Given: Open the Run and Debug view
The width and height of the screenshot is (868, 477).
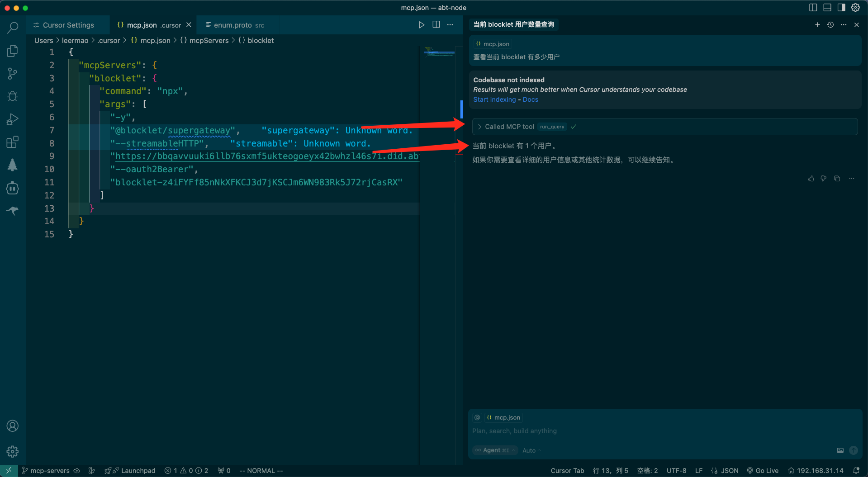Looking at the screenshot, I should (x=13, y=119).
